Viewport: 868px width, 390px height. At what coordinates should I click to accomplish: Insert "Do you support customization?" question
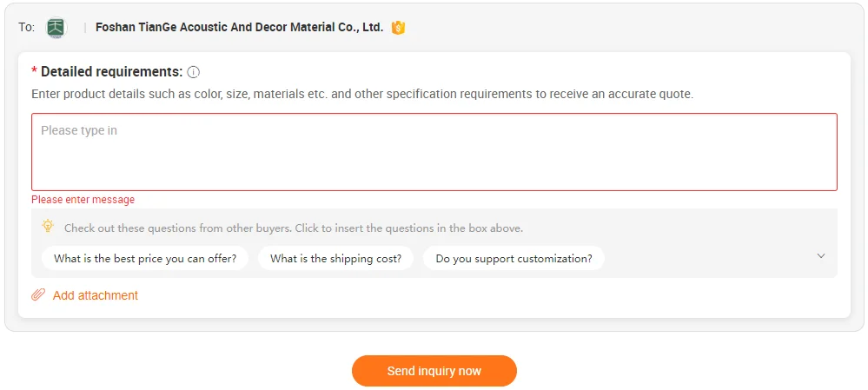click(x=514, y=258)
